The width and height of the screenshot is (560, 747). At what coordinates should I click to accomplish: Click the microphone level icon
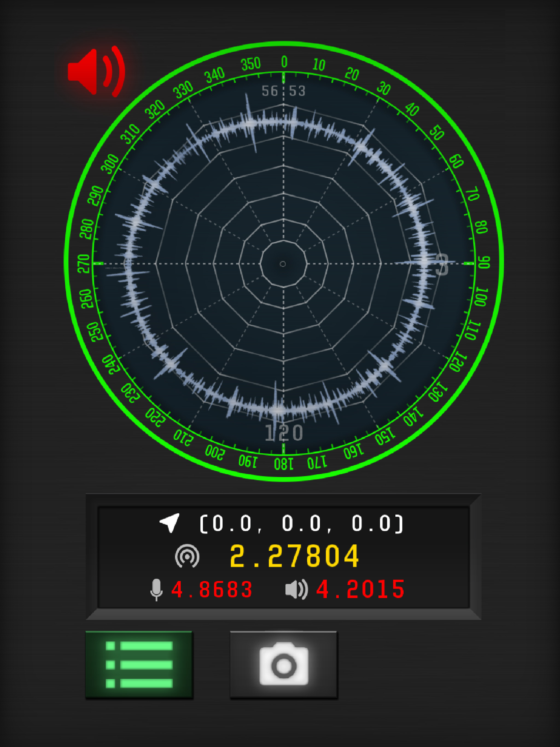pos(156,590)
